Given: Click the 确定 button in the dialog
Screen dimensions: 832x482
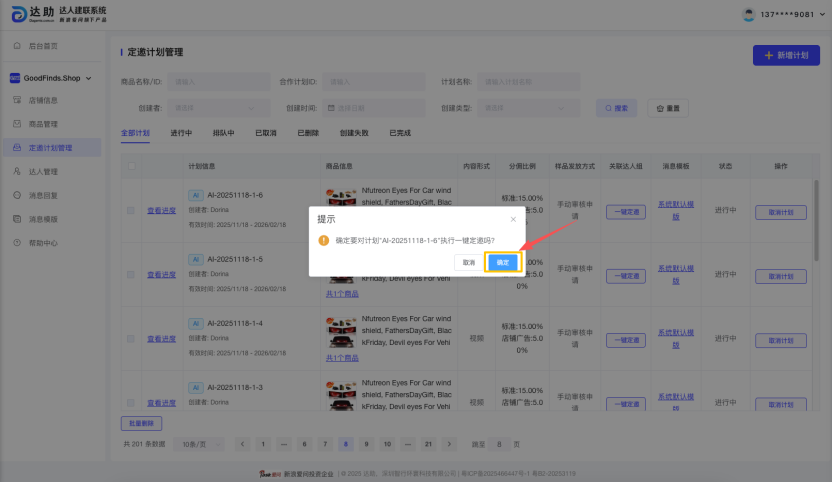Looking at the screenshot, I should (x=502, y=262).
